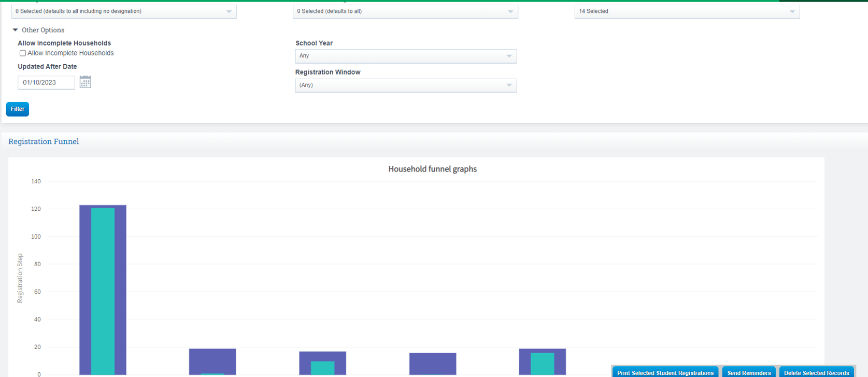Click the Registration Funnel heading
The width and height of the screenshot is (868, 377).
click(x=44, y=141)
